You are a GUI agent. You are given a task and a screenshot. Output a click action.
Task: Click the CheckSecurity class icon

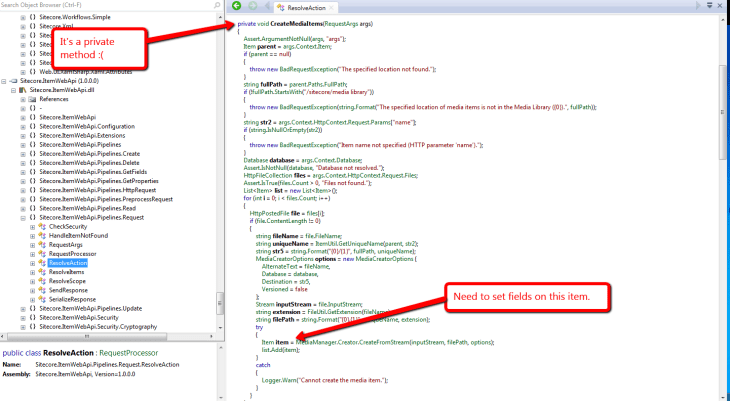(39, 227)
